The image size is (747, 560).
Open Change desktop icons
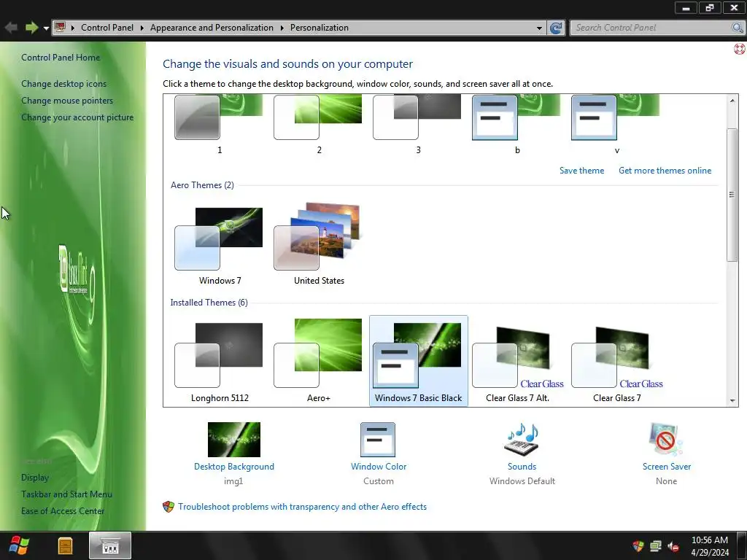(64, 84)
